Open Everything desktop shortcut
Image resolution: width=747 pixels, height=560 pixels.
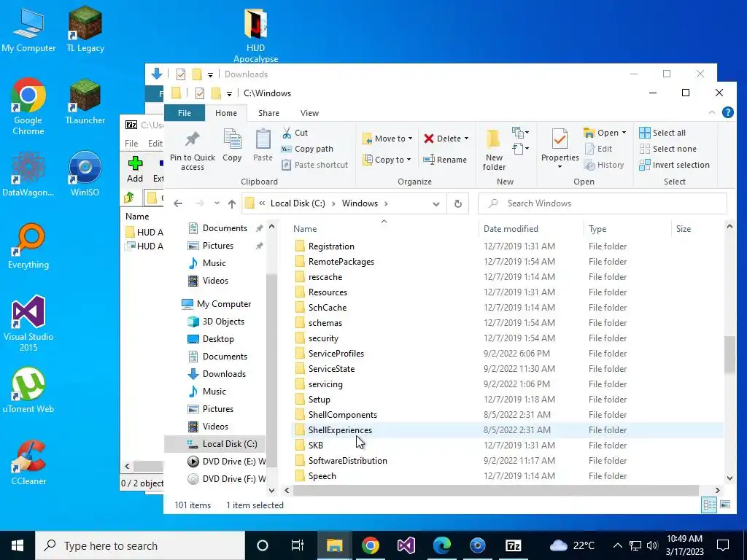pyautogui.click(x=28, y=246)
